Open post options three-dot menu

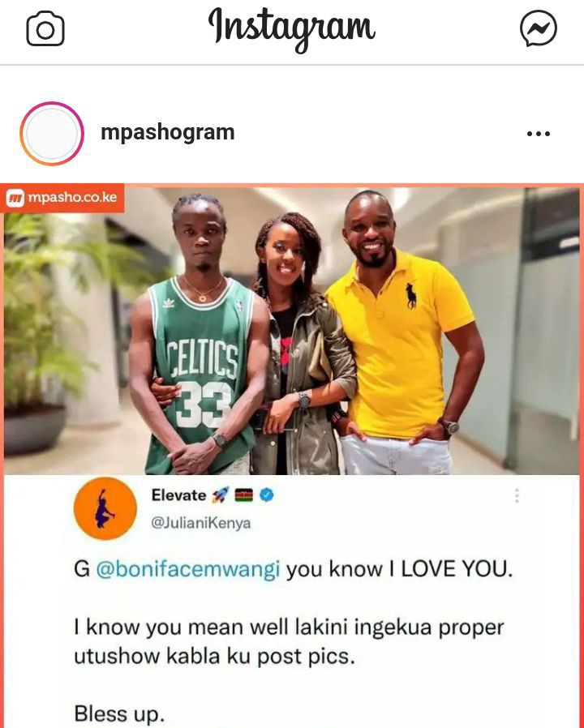pyautogui.click(x=539, y=134)
